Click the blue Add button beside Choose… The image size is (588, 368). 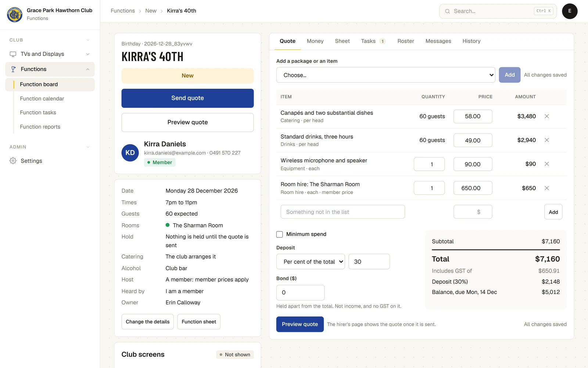point(509,75)
